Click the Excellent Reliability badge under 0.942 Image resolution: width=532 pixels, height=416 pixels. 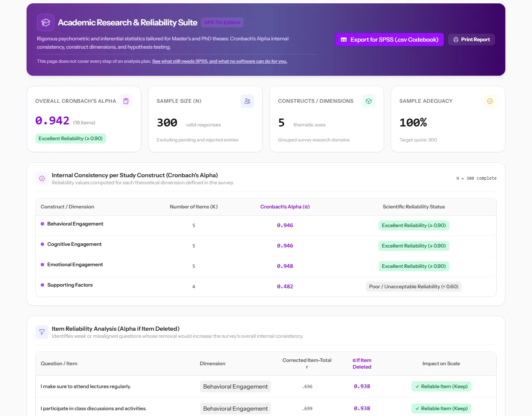click(x=71, y=139)
